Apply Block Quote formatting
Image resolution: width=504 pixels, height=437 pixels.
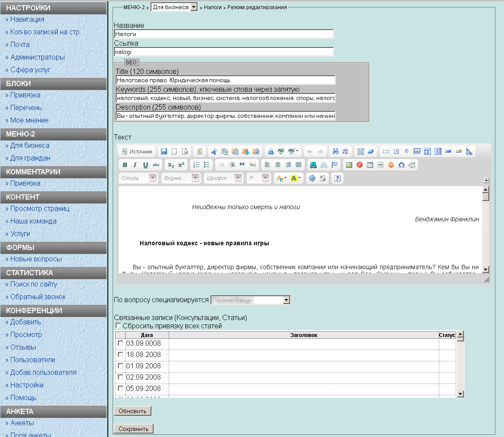[242, 165]
